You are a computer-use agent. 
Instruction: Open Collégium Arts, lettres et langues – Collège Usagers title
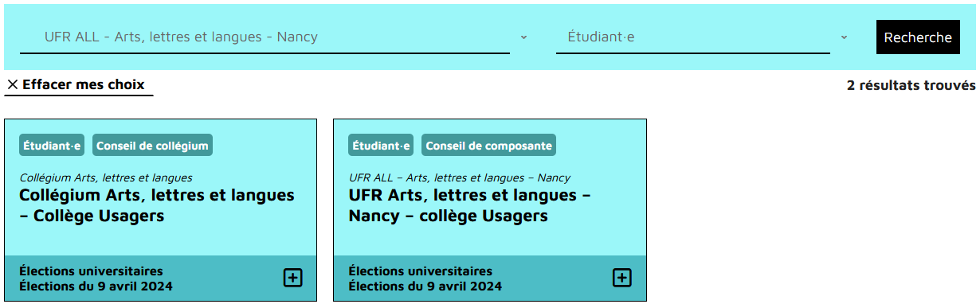157,205
